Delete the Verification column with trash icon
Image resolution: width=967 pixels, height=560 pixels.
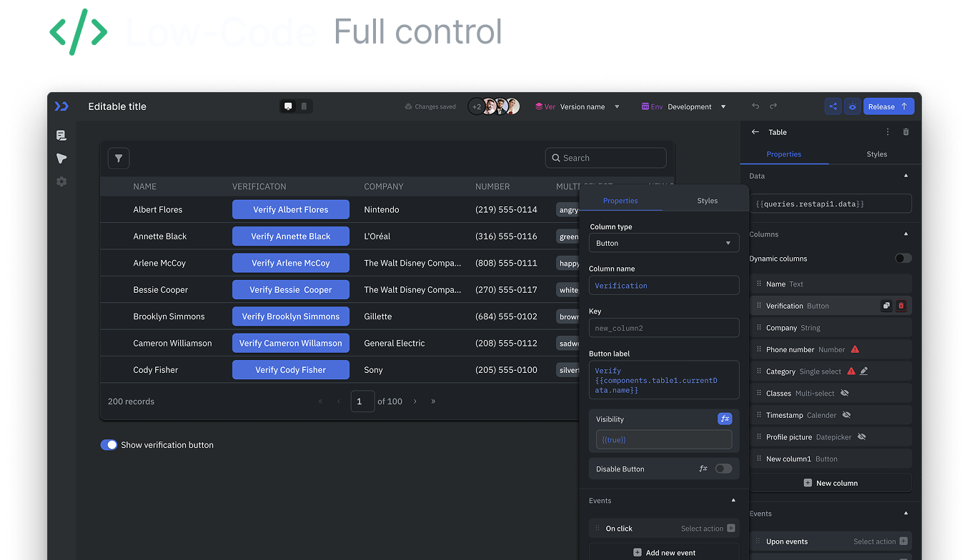click(901, 306)
